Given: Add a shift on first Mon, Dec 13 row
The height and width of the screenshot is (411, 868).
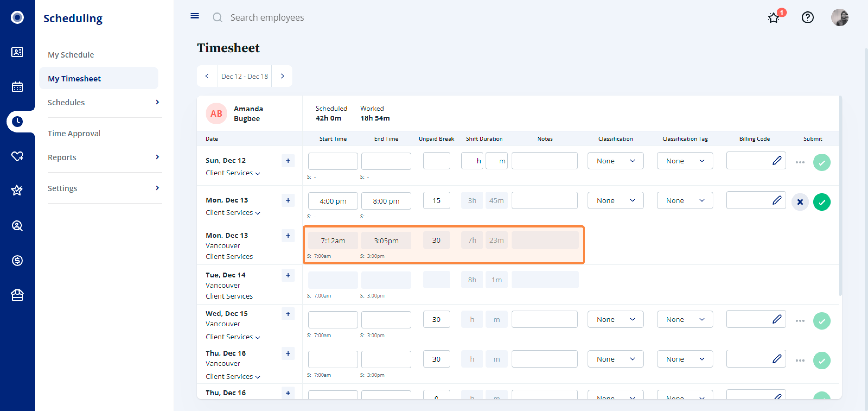Looking at the screenshot, I should [x=288, y=201].
